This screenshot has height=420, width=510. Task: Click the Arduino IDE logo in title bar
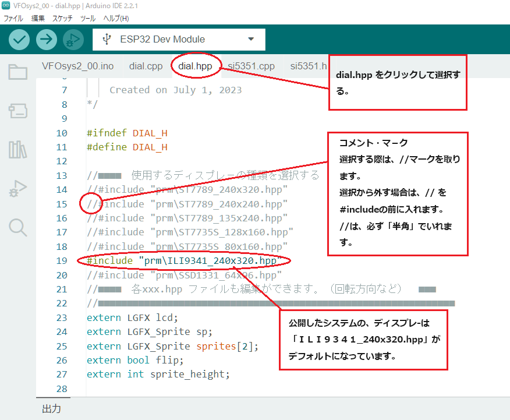tap(6, 5)
